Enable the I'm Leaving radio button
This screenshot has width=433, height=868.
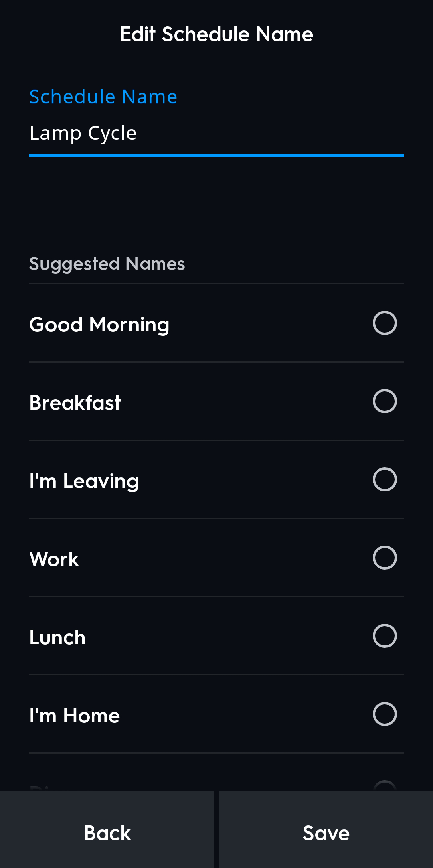pos(384,479)
